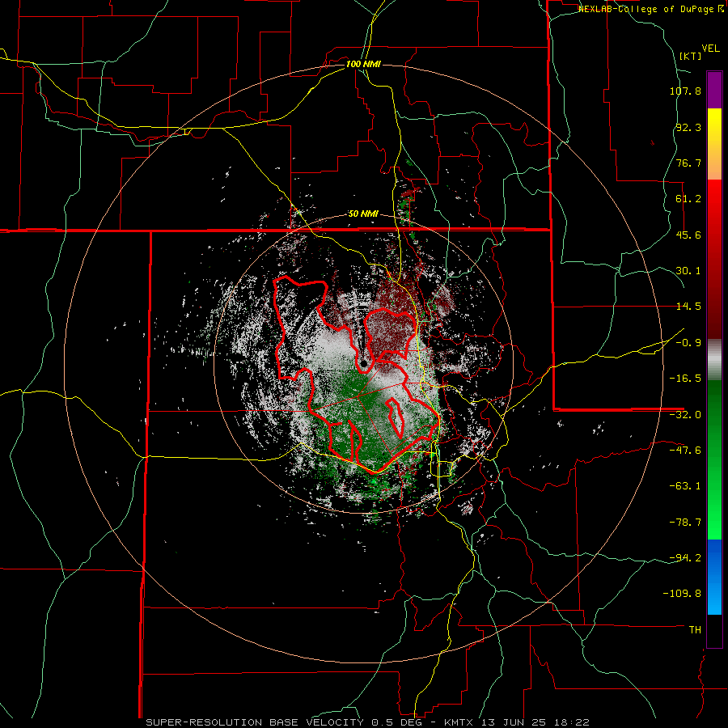
Task: Select the -47.6 scale value
Action: pos(685,451)
